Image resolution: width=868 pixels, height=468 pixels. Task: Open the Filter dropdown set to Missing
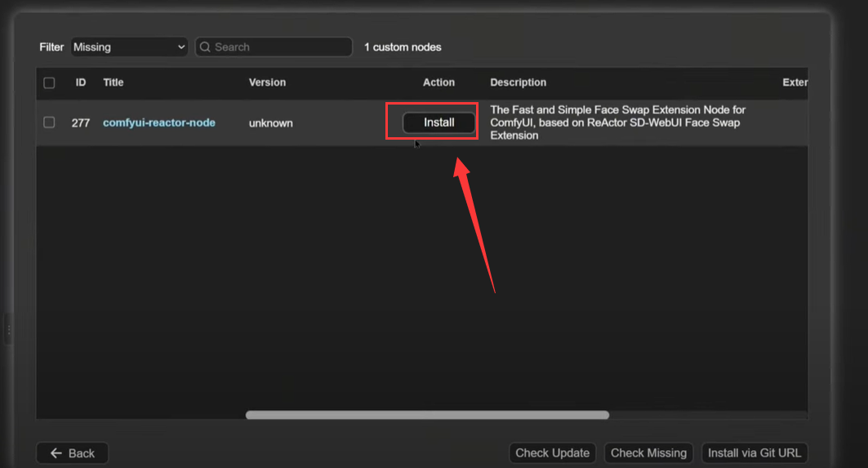(x=130, y=47)
